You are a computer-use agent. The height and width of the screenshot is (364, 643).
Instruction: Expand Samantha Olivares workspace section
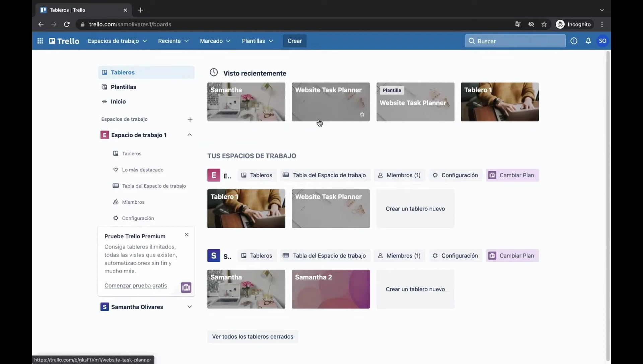[x=190, y=307]
